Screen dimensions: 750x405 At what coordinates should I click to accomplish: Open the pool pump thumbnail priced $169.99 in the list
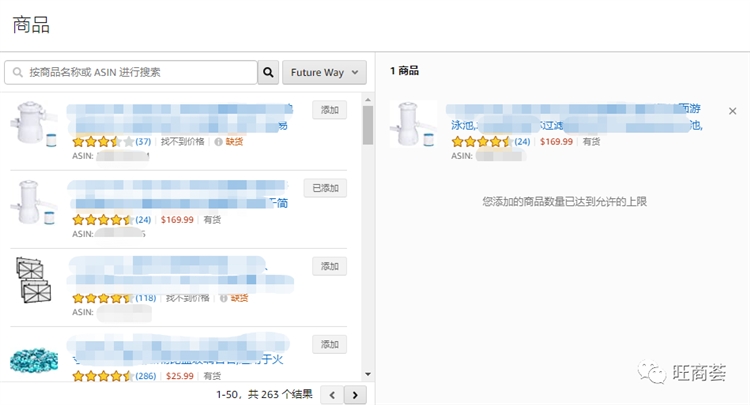(x=33, y=202)
